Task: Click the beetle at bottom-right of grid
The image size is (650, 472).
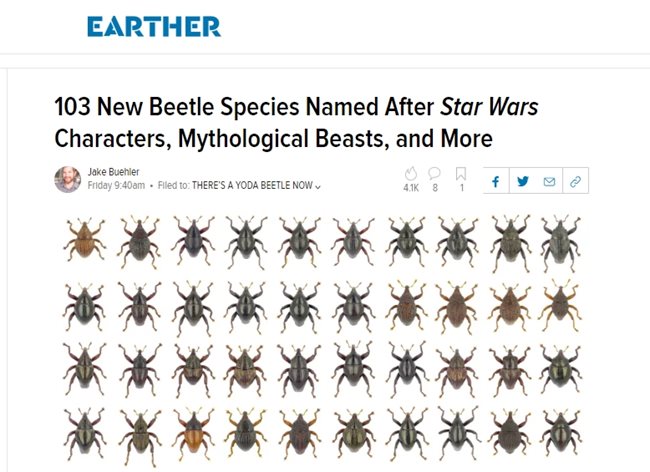Action: tap(561, 433)
